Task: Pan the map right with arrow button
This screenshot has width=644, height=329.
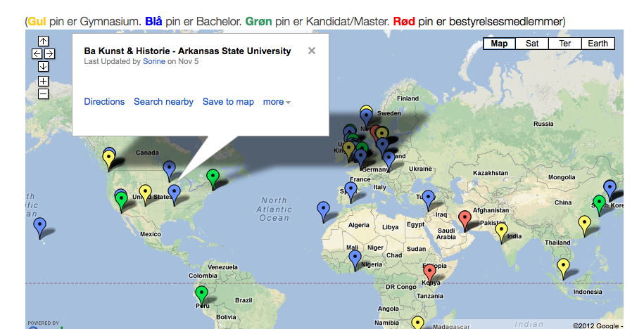Action: (x=49, y=54)
